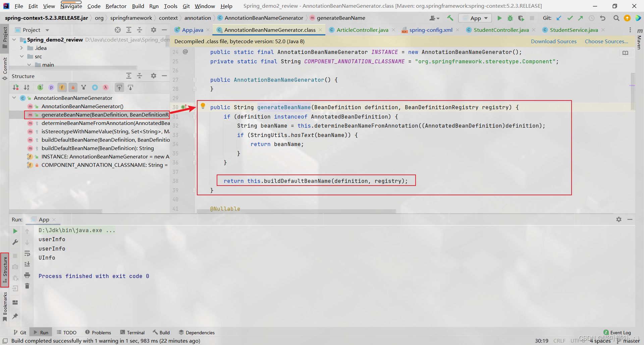Start debugging App with the bug icon
Image resolution: width=644 pixels, height=345 pixels.
[510, 18]
